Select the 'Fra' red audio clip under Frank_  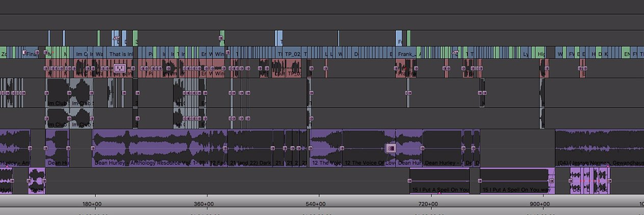(401, 68)
